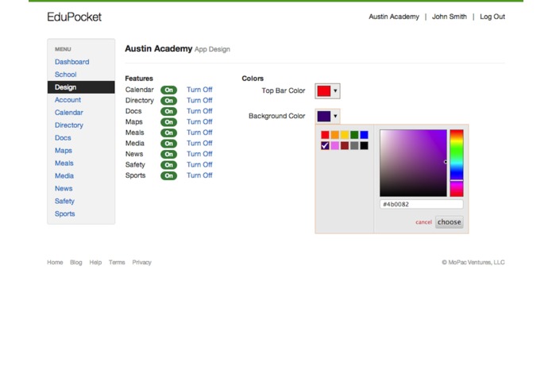Open the Account menu item
The height and width of the screenshot is (392, 552).
point(68,100)
